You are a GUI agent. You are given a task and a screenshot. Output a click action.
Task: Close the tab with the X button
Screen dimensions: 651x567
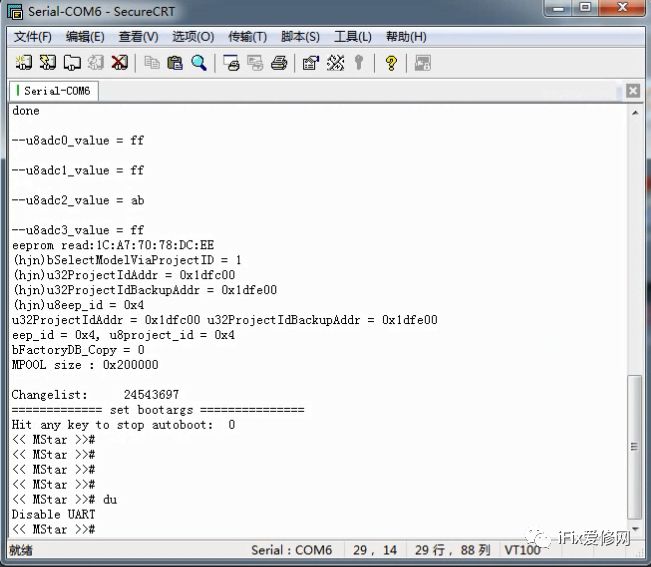(632, 91)
